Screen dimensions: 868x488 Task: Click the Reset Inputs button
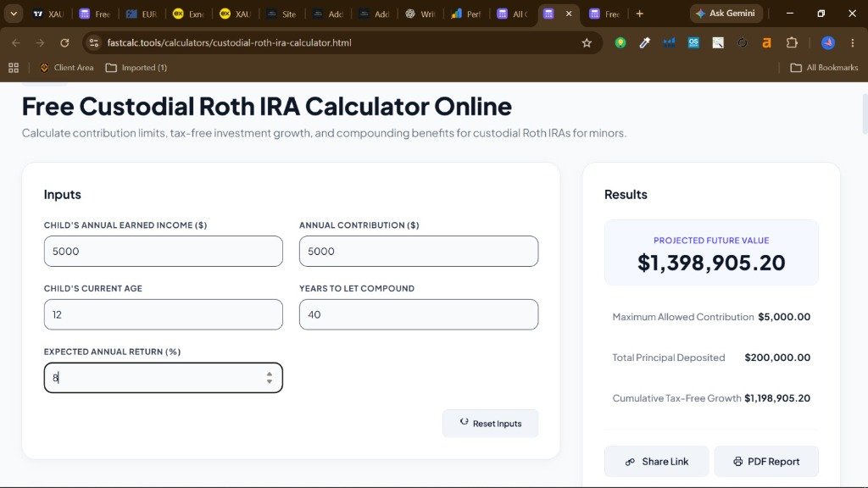(490, 424)
